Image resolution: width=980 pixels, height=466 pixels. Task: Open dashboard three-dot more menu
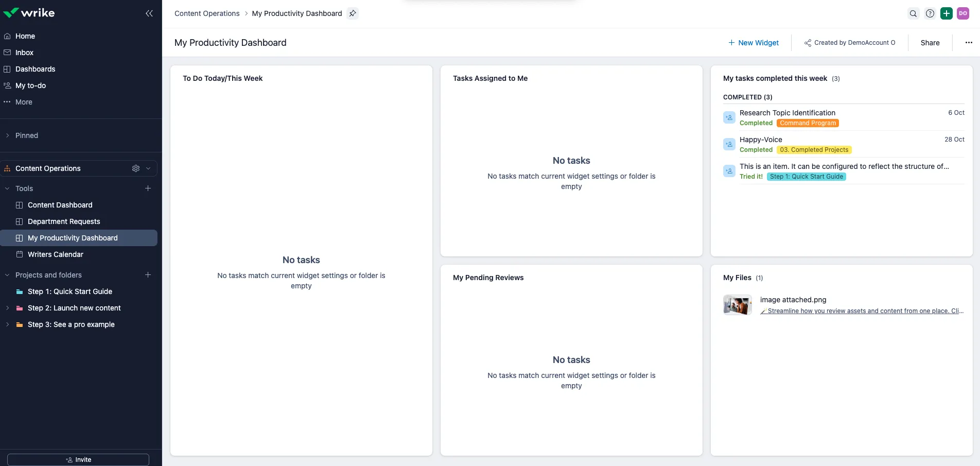(x=969, y=43)
